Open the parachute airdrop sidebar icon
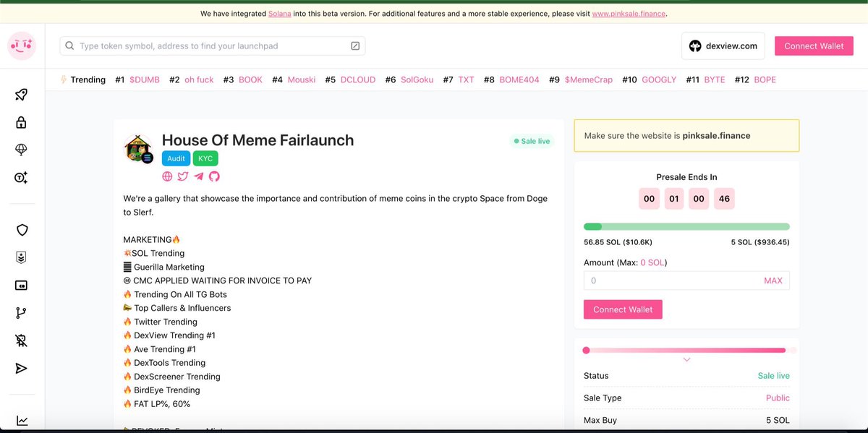 [x=21, y=150]
